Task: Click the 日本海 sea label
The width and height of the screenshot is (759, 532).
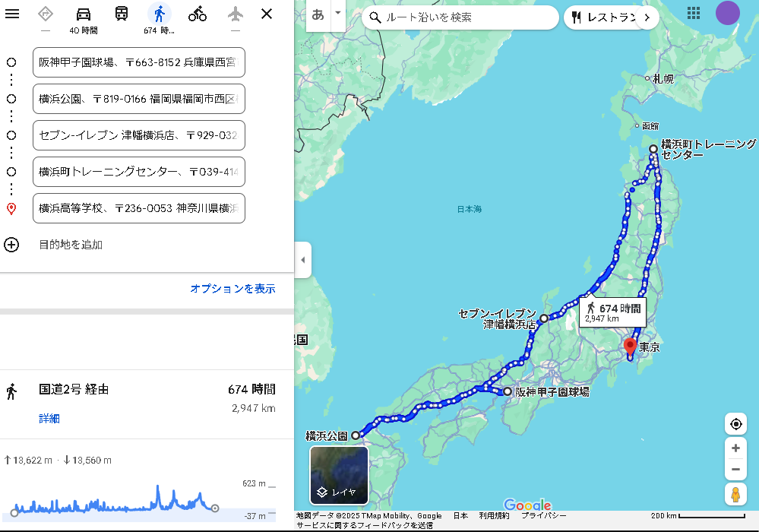Action: pyautogui.click(x=469, y=209)
